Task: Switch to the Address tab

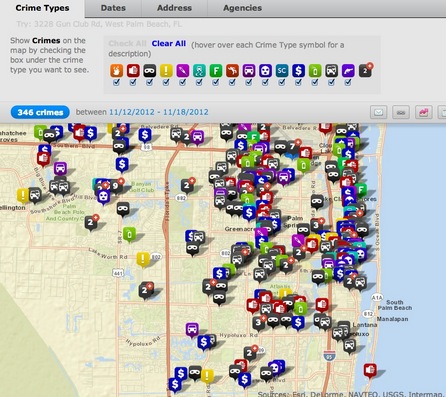Action: [174, 8]
